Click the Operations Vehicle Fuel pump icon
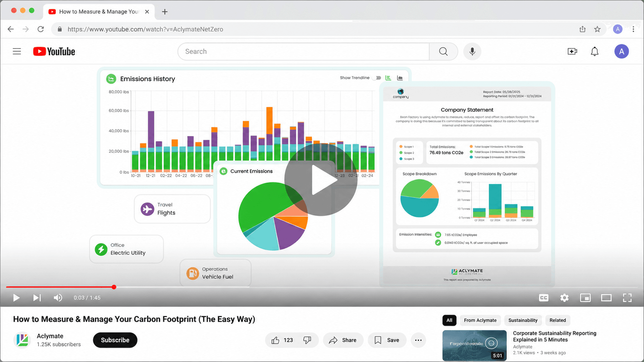644x362 pixels. coord(193,274)
